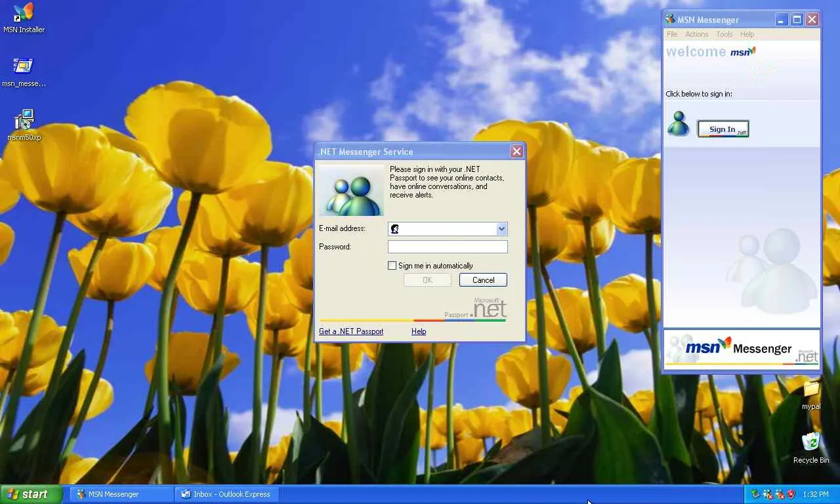Select the msnm50xp setup icon on desktop
The width and height of the screenshot is (840, 504).
24,125
